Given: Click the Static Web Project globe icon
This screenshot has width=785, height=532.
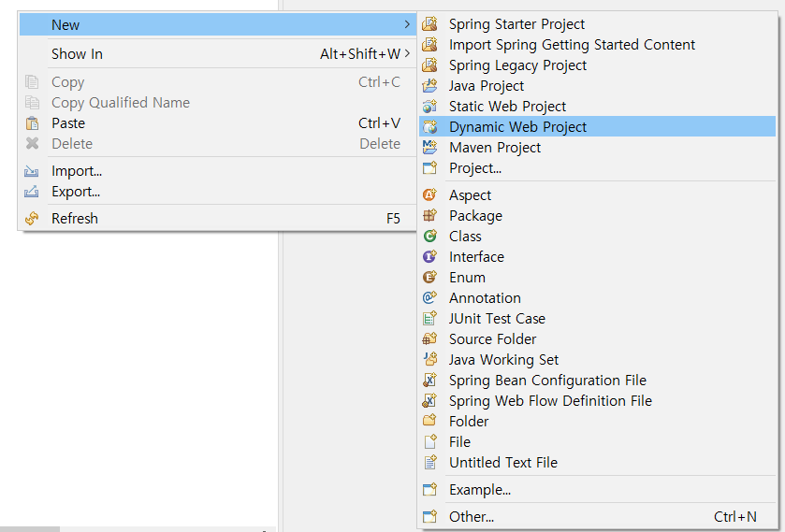Looking at the screenshot, I should click(x=429, y=106).
